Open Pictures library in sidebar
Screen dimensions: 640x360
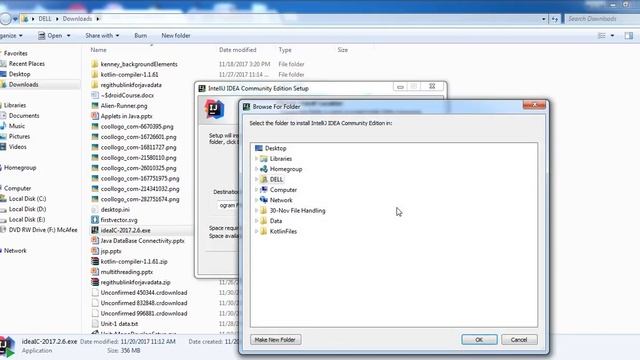point(19,136)
